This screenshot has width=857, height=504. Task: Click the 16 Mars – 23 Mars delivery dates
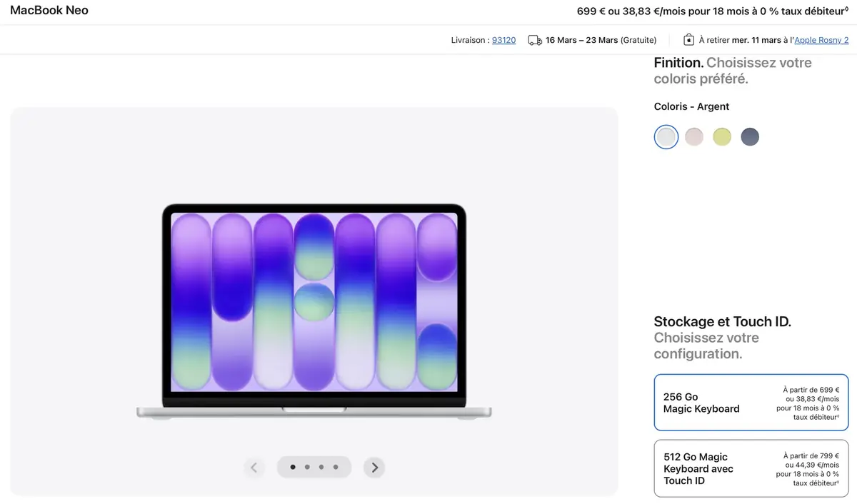click(x=581, y=40)
